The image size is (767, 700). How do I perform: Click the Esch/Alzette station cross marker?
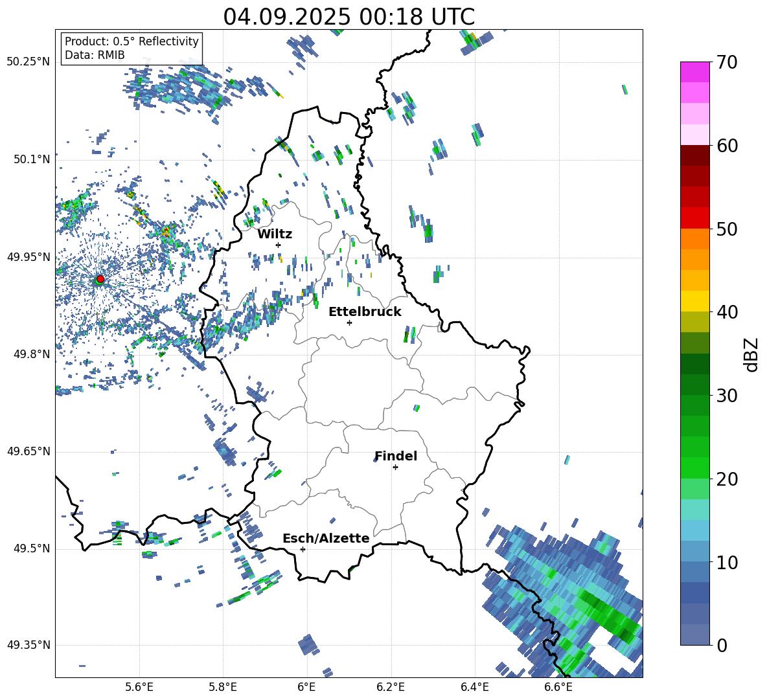[303, 549]
